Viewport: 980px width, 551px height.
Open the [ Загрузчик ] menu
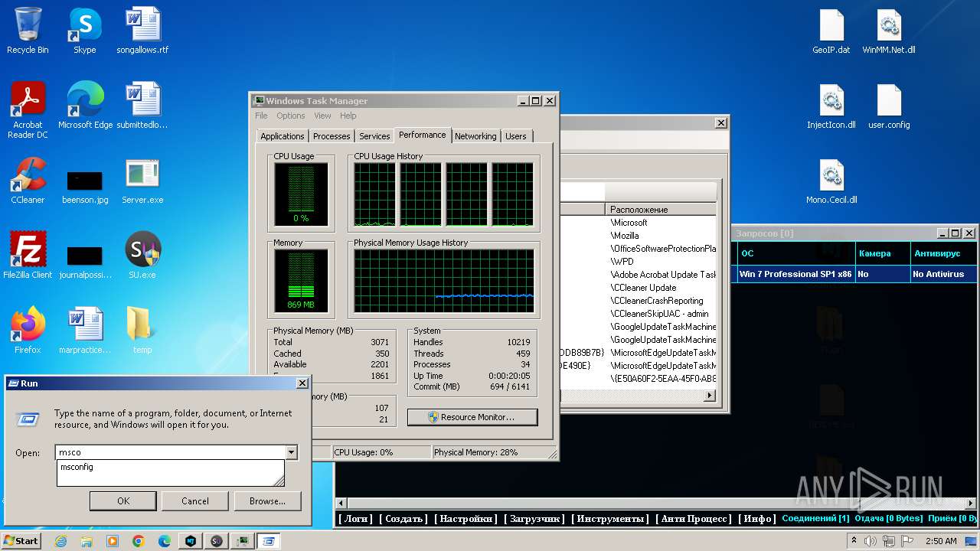pos(534,518)
